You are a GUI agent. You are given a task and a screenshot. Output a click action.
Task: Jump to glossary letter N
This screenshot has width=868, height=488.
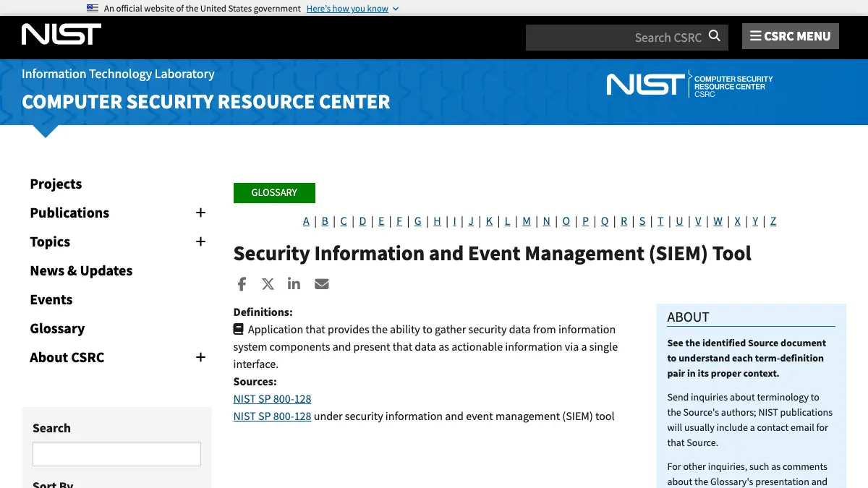click(x=546, y=221)
